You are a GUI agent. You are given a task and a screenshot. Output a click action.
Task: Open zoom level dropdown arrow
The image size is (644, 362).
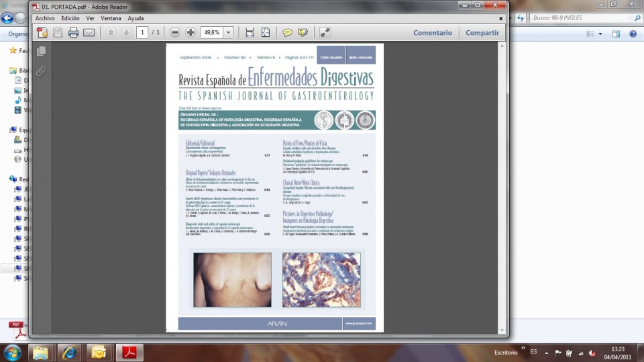228,32
